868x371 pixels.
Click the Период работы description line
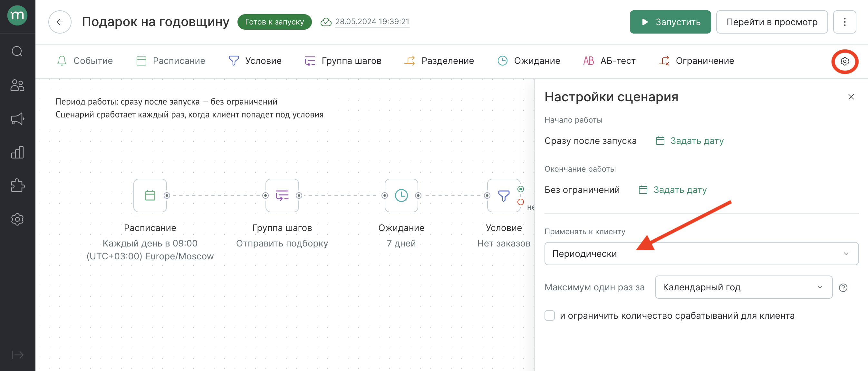pyautogui.click(x=166, y=102)
